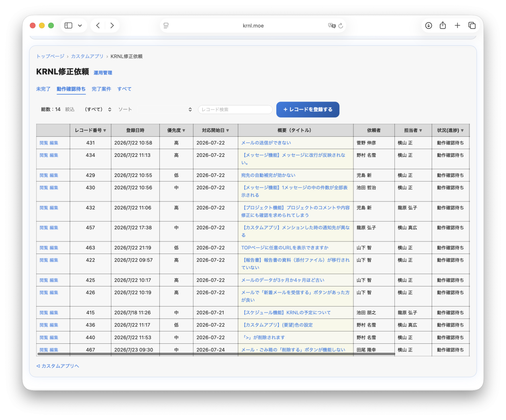Screen dimensions: 506x420
Task: Click 閲覧 for record 431
Action: pyautogui.click(x=44, y=143)
